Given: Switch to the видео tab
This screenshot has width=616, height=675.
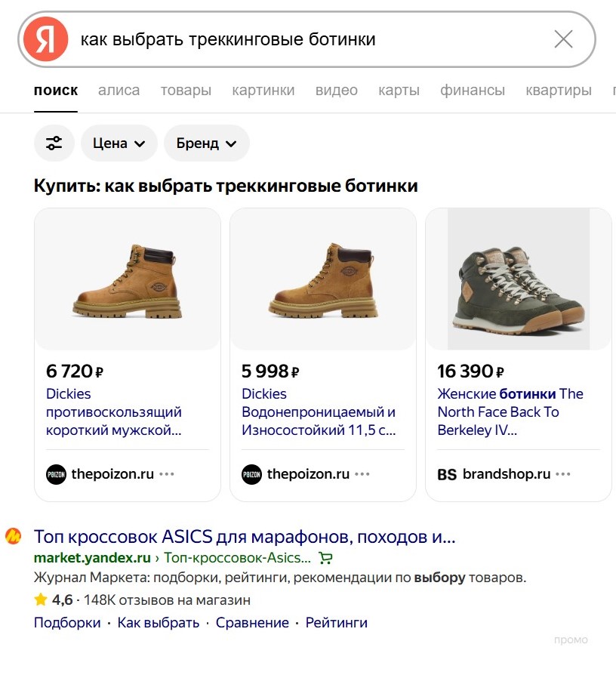Looking at the screenshot, I should (337, 90).
